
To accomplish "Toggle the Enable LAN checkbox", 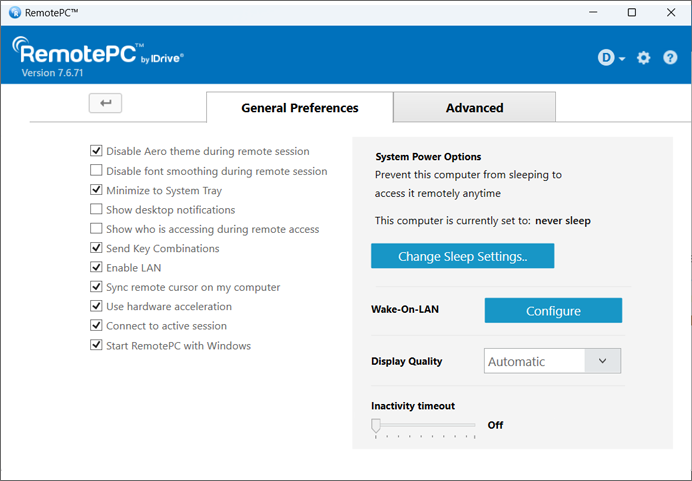I will (97, 268).
